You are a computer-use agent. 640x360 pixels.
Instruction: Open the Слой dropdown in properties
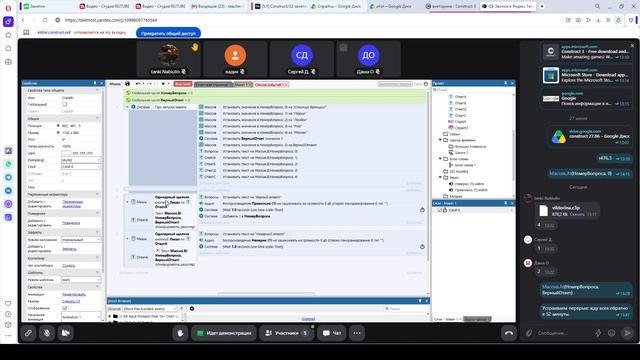pos(81,167)
